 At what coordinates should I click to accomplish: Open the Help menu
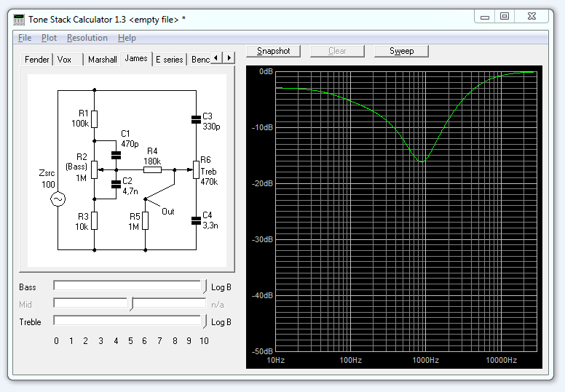click(x=127, y=38)
